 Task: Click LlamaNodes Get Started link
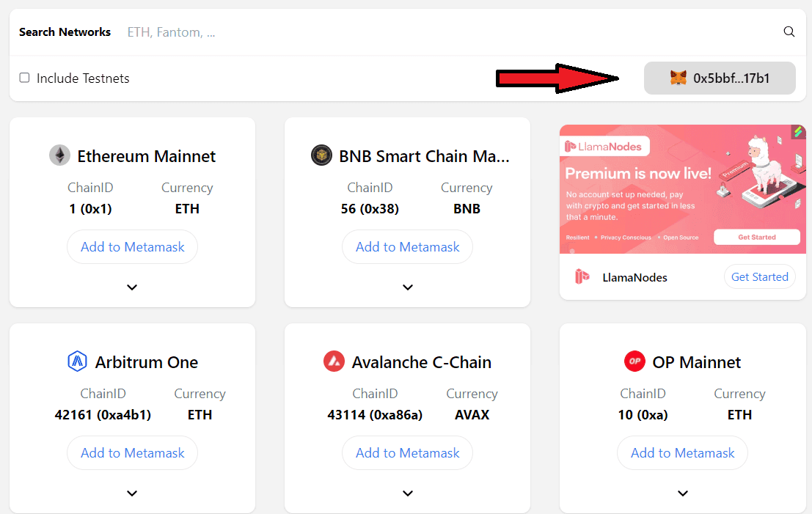point(759,276)
